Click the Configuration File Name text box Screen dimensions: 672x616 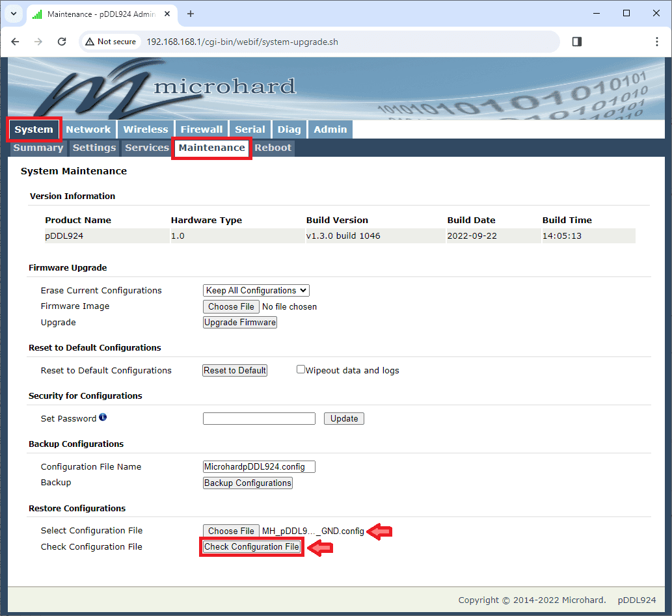[259, 467]
